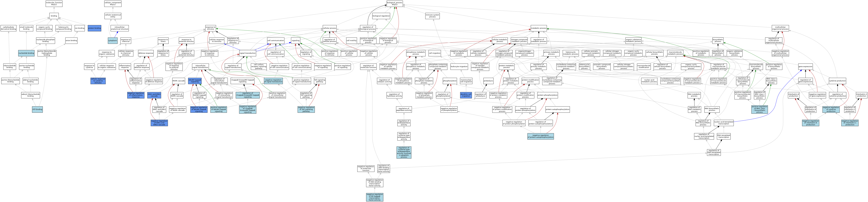
Task: Select the molecular_function Nlrp12 root node
Action: click(x=54, y=4)
